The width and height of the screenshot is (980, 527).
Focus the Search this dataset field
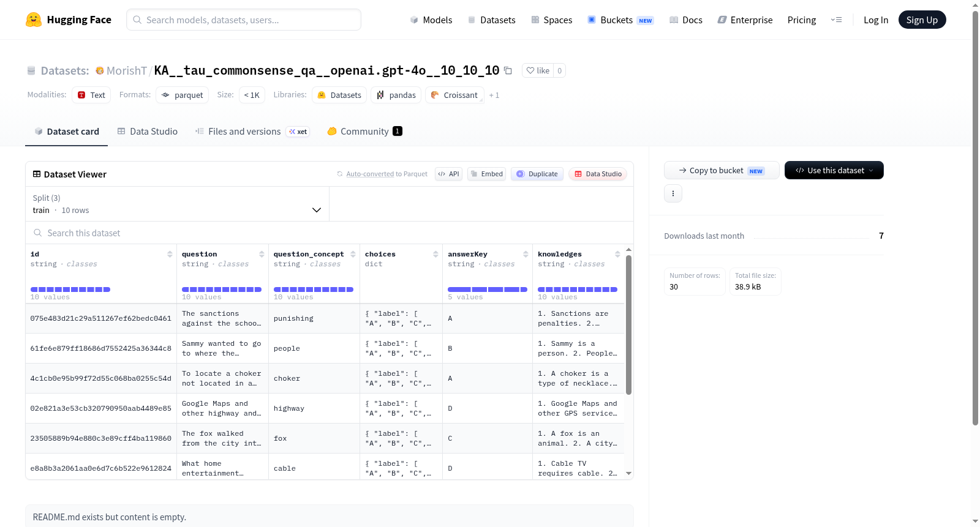pos(330,233)
